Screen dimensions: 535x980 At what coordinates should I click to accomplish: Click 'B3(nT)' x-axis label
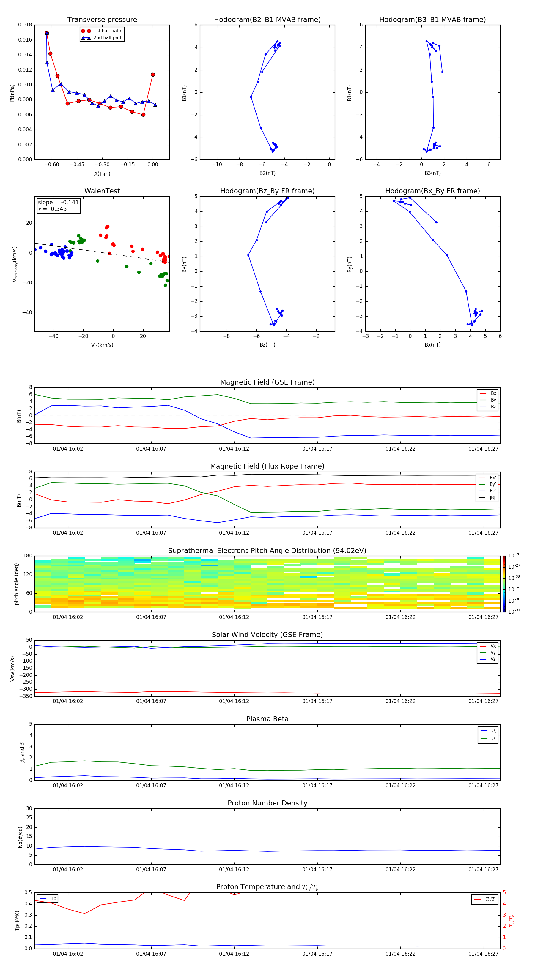(432, 173)
